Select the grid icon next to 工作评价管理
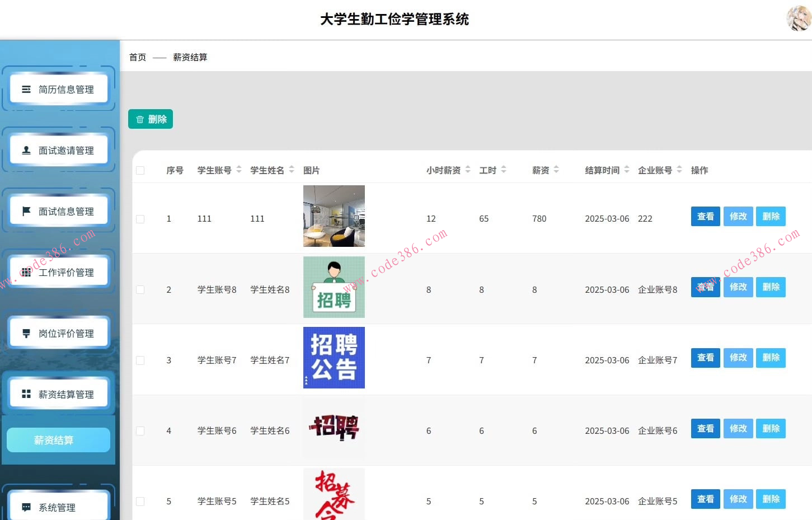Screen dimensions: 812x520 coord(25,271)
